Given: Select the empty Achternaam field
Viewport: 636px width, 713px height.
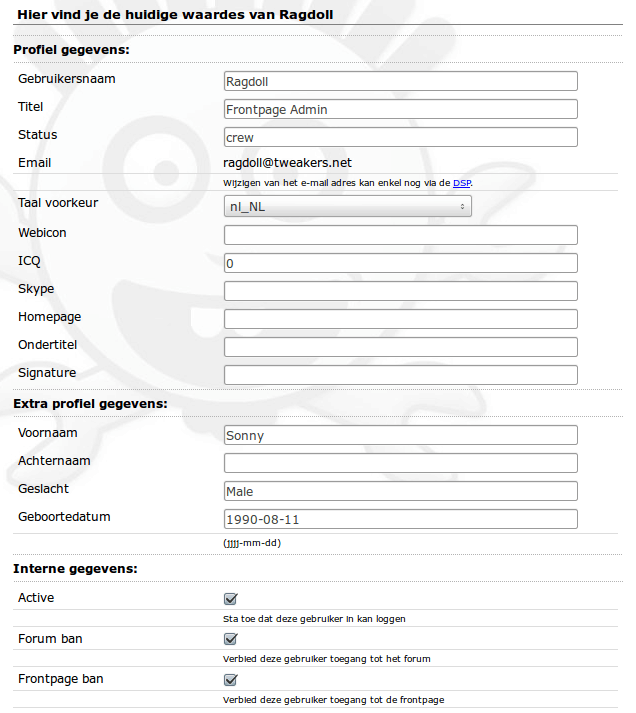Looking at the screenshot, I should (400, 464).
